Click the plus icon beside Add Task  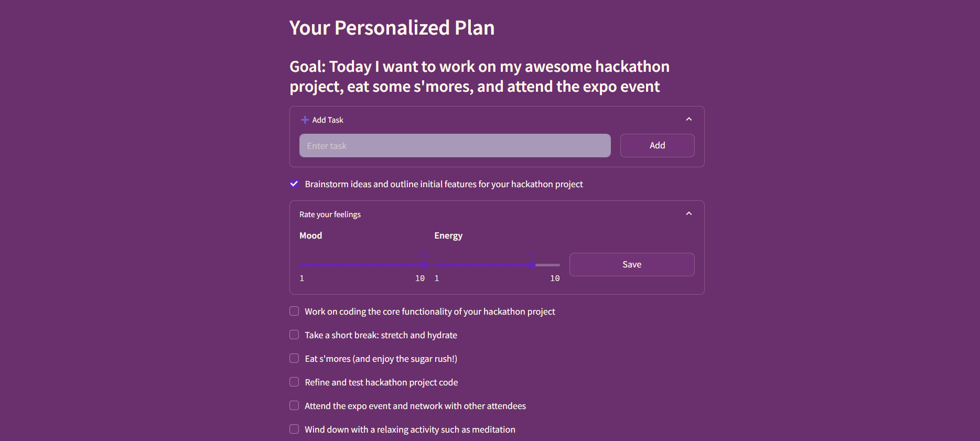305,120
